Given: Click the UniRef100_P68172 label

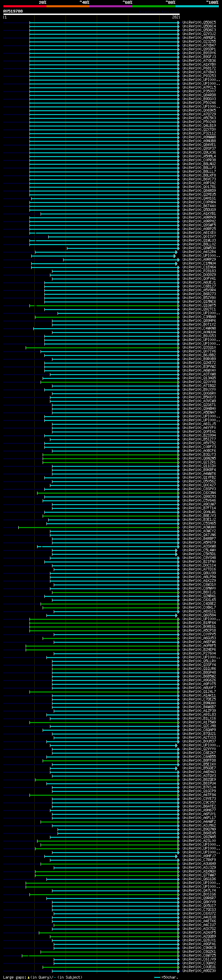Looking at the screenshot, I should click(x=199, y=68).
